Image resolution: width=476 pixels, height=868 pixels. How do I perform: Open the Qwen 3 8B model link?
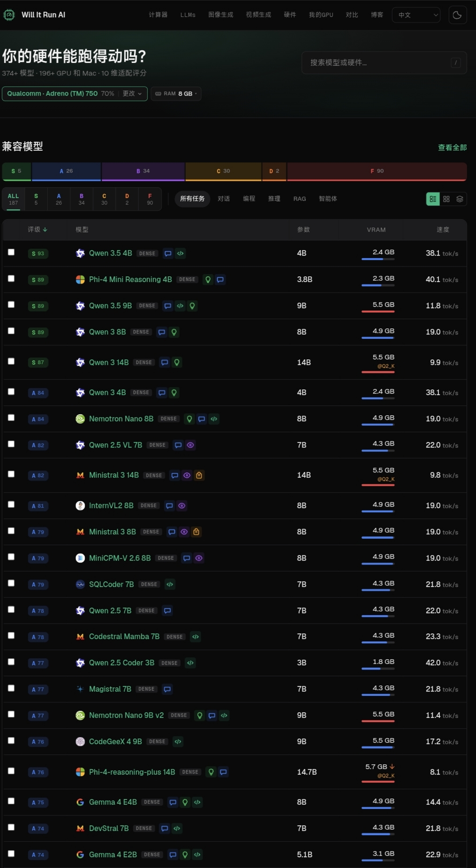coord(107,332)
